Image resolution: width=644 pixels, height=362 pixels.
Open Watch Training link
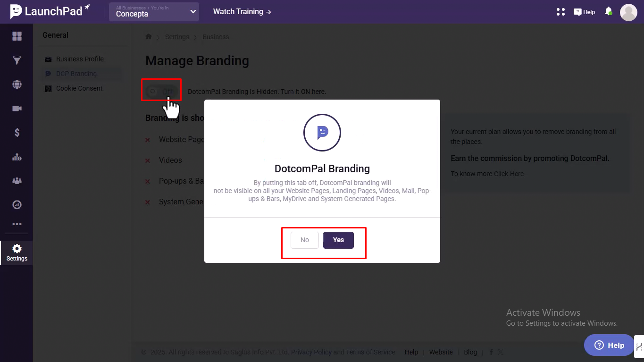(242, 12)
